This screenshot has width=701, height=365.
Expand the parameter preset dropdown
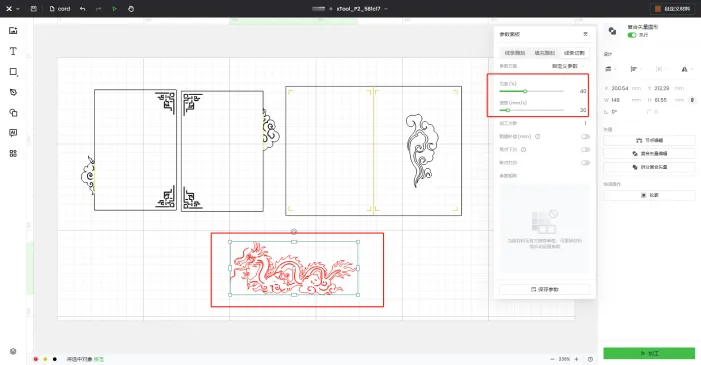click(568, 66)
